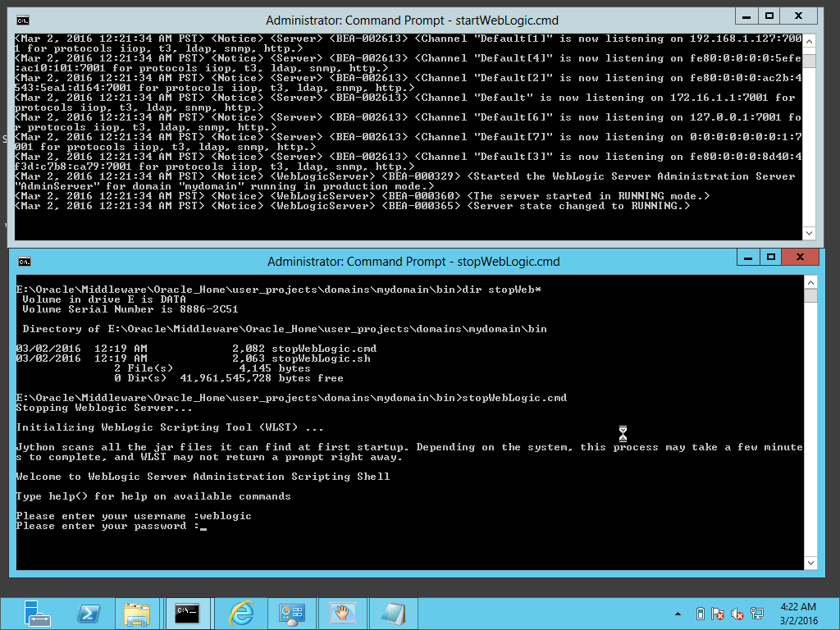
Task: Click the Control Panel taskbar icon
Action: [x=292, y=613]
